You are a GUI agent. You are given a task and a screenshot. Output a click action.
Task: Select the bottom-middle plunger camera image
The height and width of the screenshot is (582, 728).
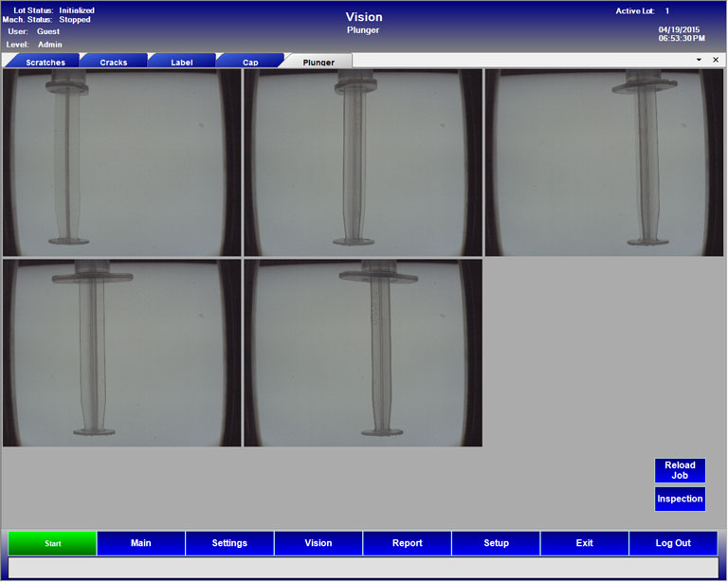click(x=363, y=353)
